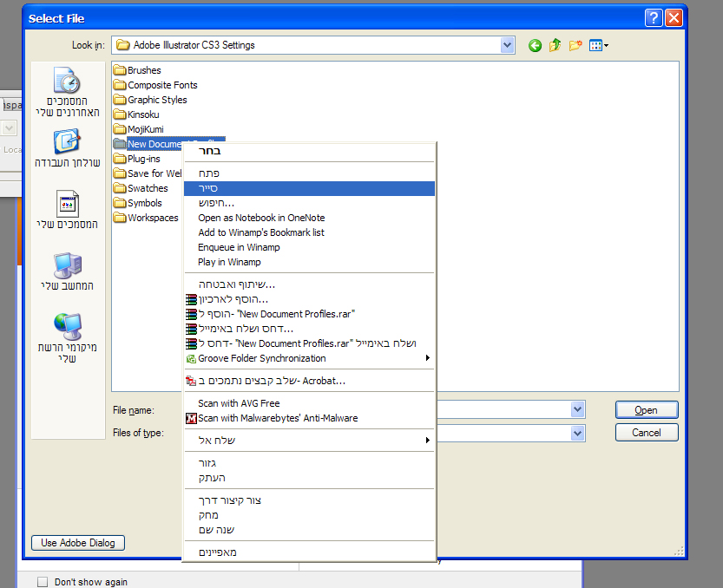Click the folder icon in the Look in box
This screenshot has height=588, width=723.
pyautogui.click(x=122, y=45)
